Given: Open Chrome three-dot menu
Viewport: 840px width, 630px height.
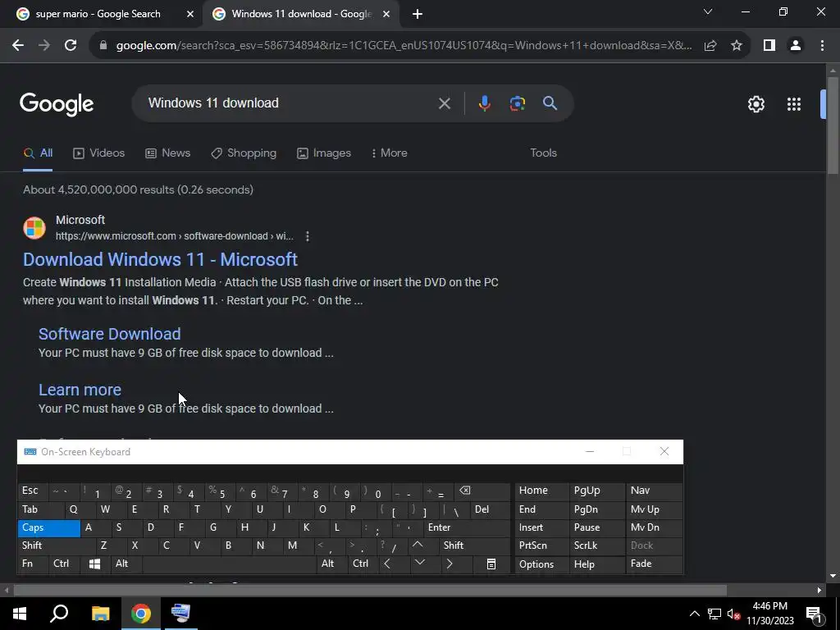Looking at the screenshot, I should pyautogui.click(x=822, y=46).
